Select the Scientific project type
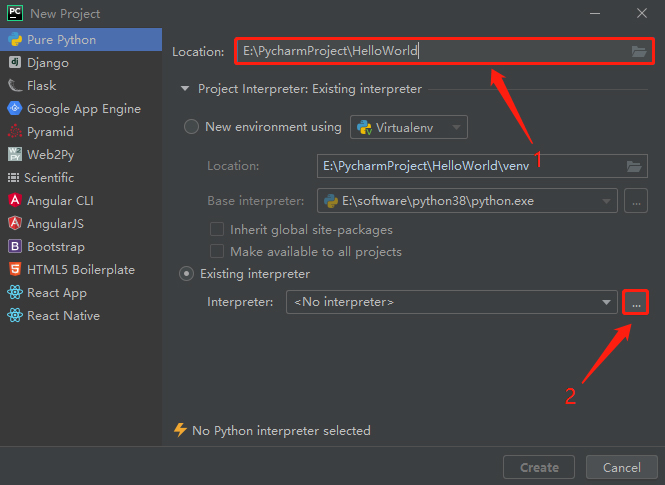 [x=81, y=178]
